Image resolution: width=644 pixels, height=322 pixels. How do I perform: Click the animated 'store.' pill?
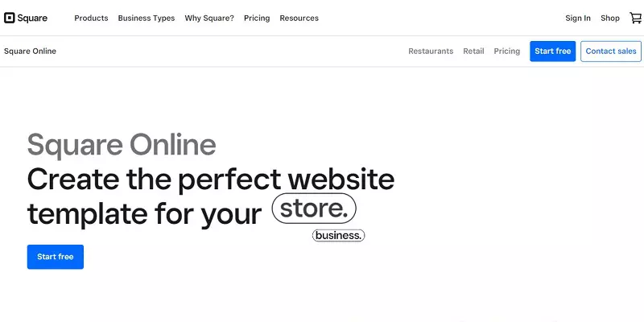point(314,208)
